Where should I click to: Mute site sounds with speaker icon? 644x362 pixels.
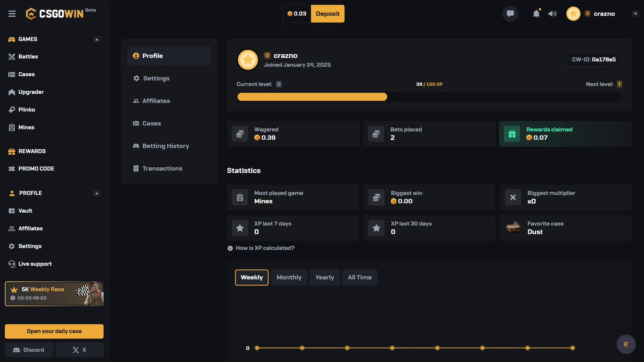pos(552,14)
